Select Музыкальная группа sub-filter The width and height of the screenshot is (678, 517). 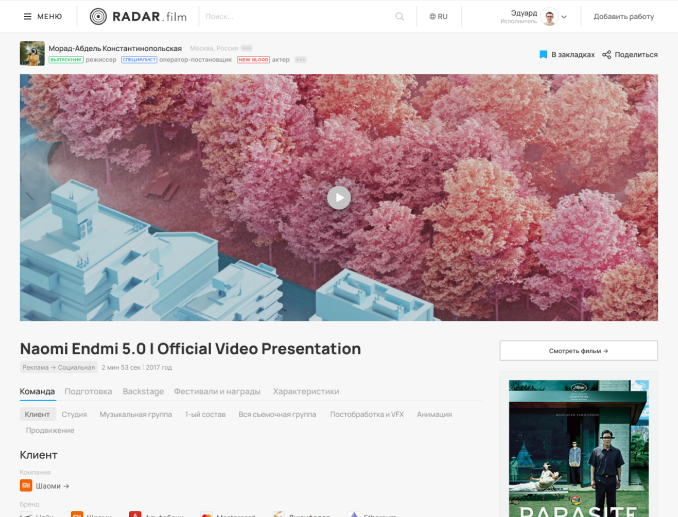(136, 414)
